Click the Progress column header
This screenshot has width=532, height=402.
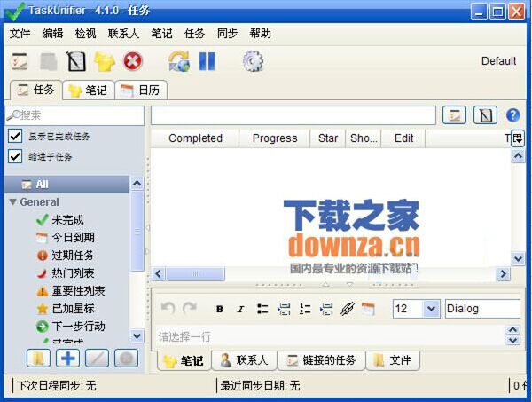click(275, 138)
